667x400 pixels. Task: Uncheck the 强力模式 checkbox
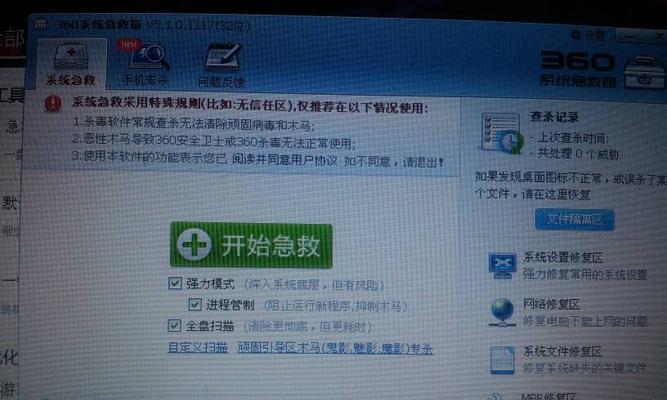pyautogui.click(x=174, y=283)
